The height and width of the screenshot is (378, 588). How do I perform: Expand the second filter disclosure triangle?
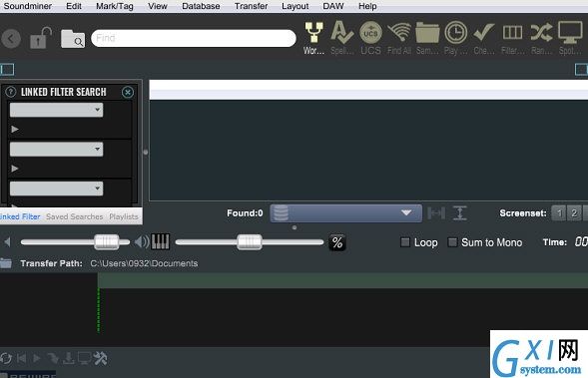15,169
